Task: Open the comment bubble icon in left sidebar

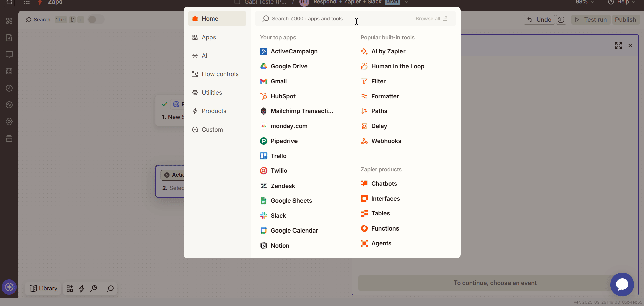Action: coord(9,55)
